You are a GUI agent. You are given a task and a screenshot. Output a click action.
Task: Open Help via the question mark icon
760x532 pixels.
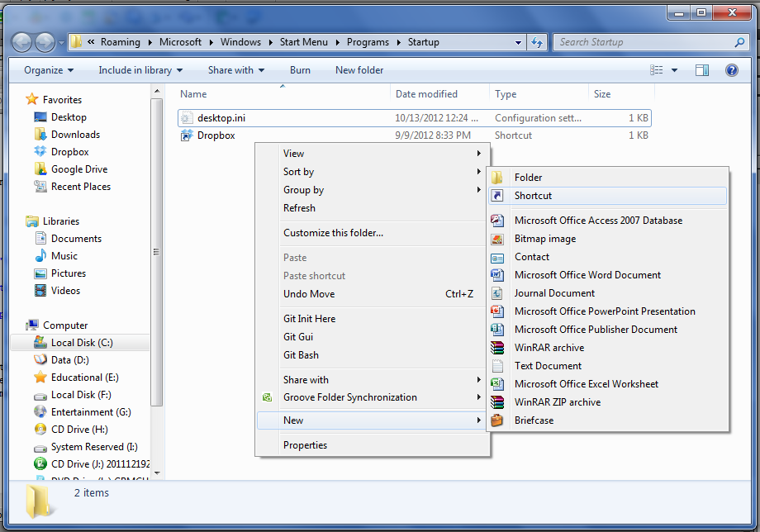click(x=731, y=70)
